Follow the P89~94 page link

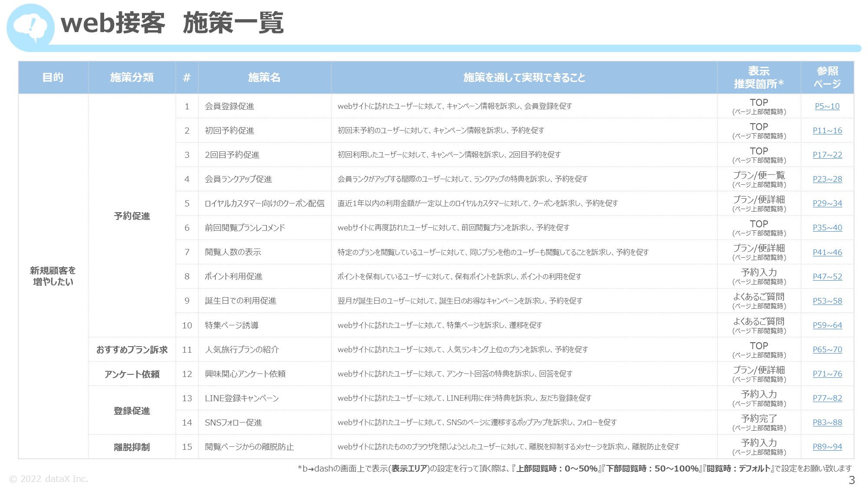click(x=827, y=447)
